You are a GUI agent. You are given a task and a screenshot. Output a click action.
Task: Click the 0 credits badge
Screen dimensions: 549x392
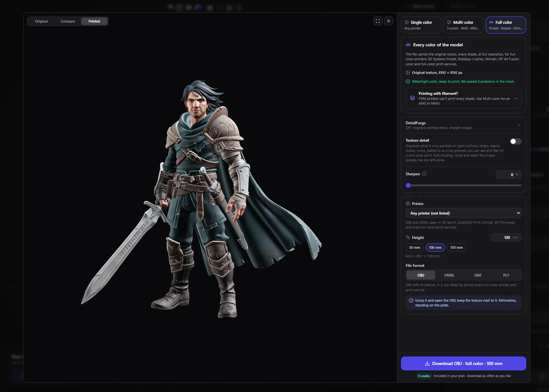[424, 376]
